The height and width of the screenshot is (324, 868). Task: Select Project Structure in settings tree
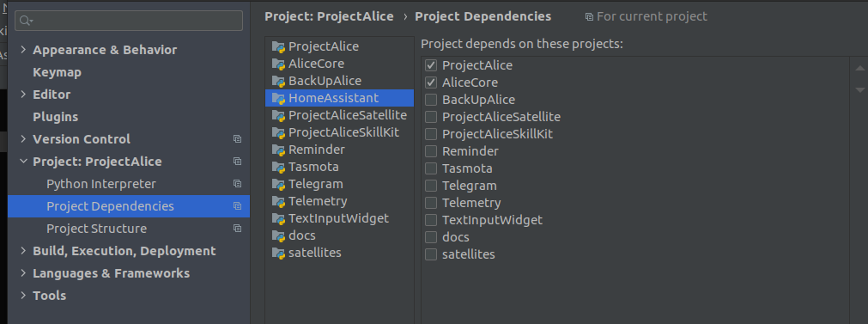click(x=97, y=229)
